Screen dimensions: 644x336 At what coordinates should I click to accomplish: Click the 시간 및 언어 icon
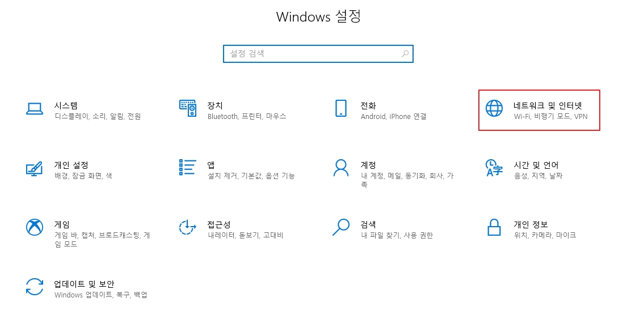click(494, 168)
